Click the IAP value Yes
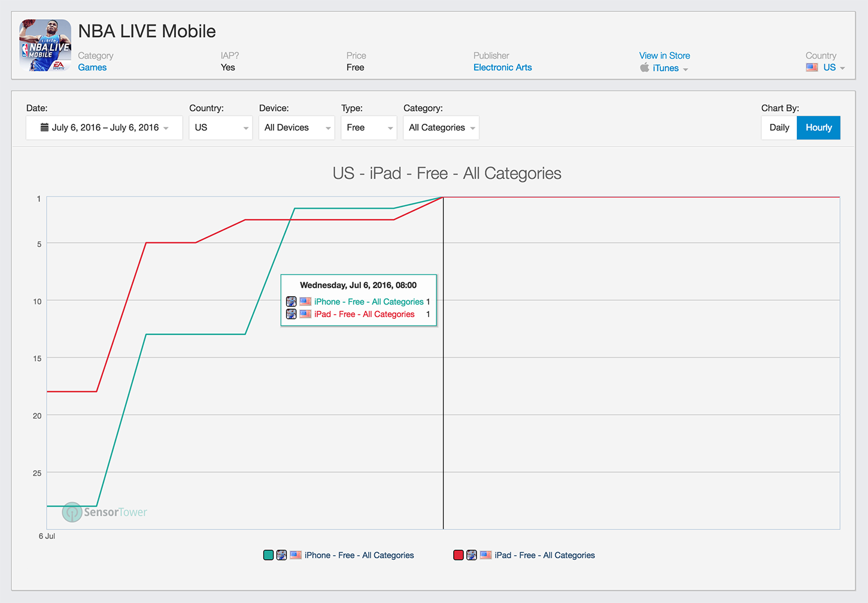The width and height of the screenshot is (868, 603). click(227, 68)
